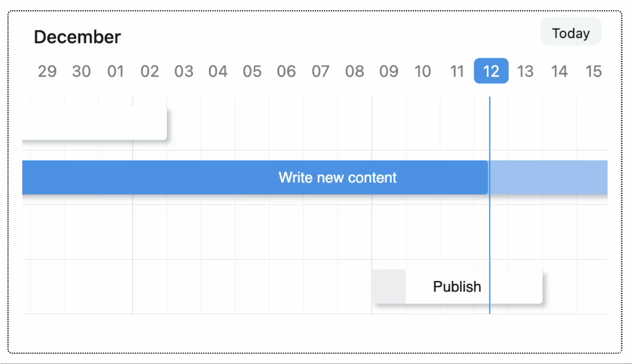This screenshot has width=632, height=364.
Task: Pick date 14 in the date row
Action: coord(559,71)
